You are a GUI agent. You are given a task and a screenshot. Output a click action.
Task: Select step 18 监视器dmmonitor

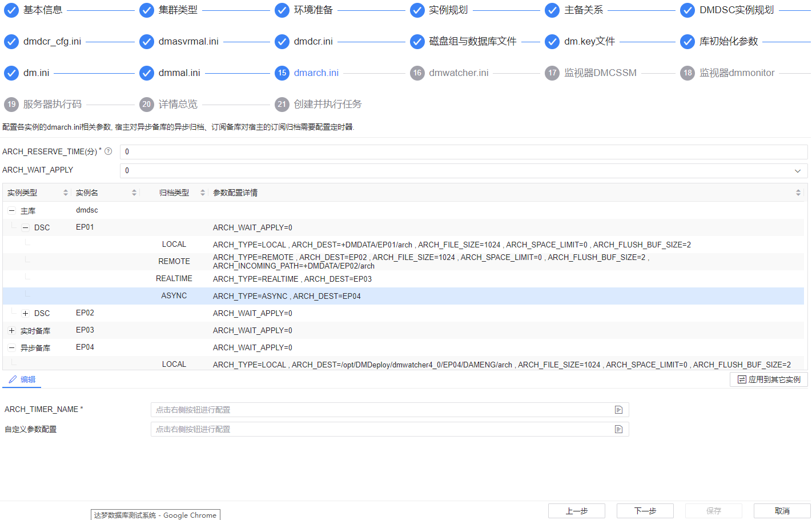click(727, 73)
